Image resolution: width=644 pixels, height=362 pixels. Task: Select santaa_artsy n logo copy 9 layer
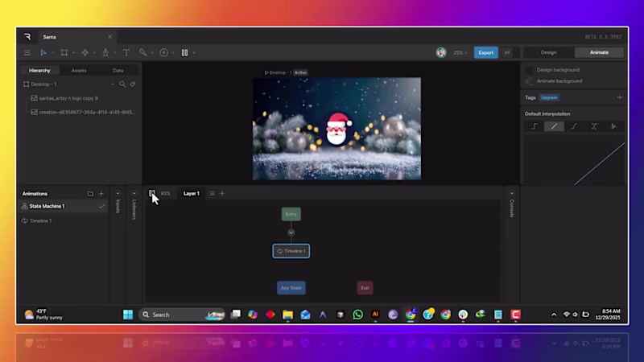(68, 98)
